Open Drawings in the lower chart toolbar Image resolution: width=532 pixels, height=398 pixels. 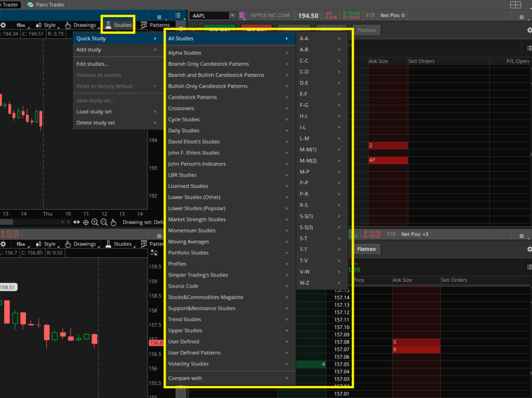pos(81,244)
